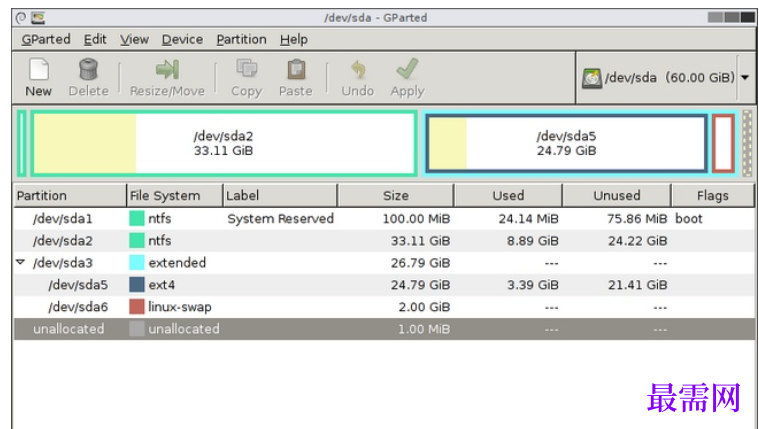Image resolution: width=759 pixels, height=429 pixels.
Task: Click the New partition icon
Action: (39, 69)
